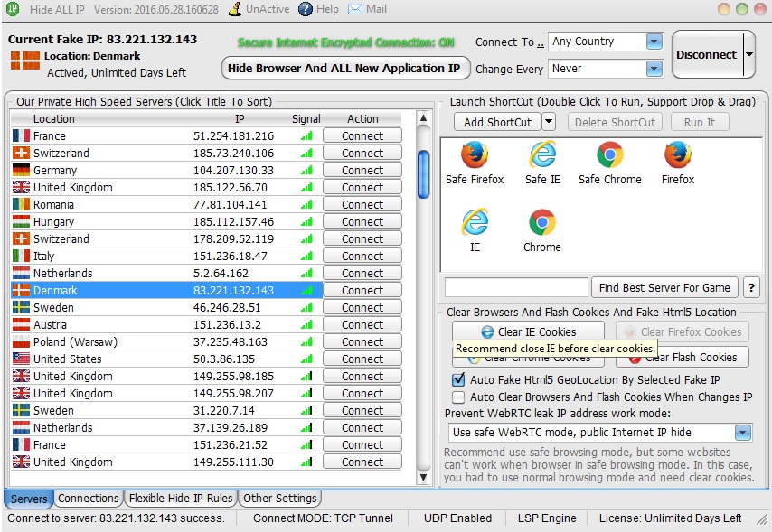
Task: Connect to the Germany 104.207.130.33 server
Action: point(362,170)
